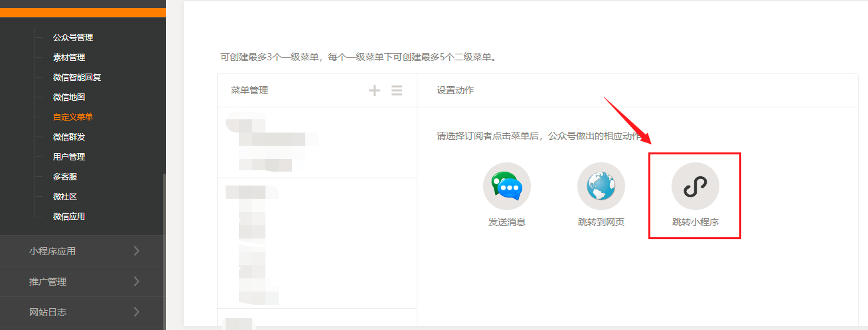Open the 多客服 sidebar entry

click(65, 177)
